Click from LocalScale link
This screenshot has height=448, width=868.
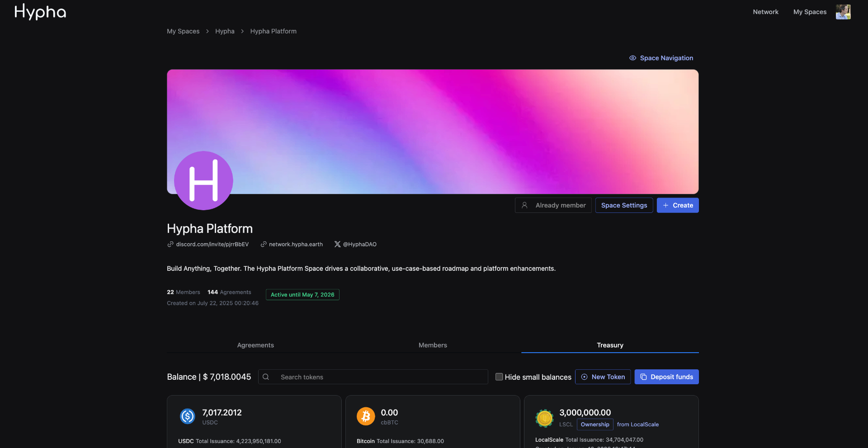(x=638, y=424)
